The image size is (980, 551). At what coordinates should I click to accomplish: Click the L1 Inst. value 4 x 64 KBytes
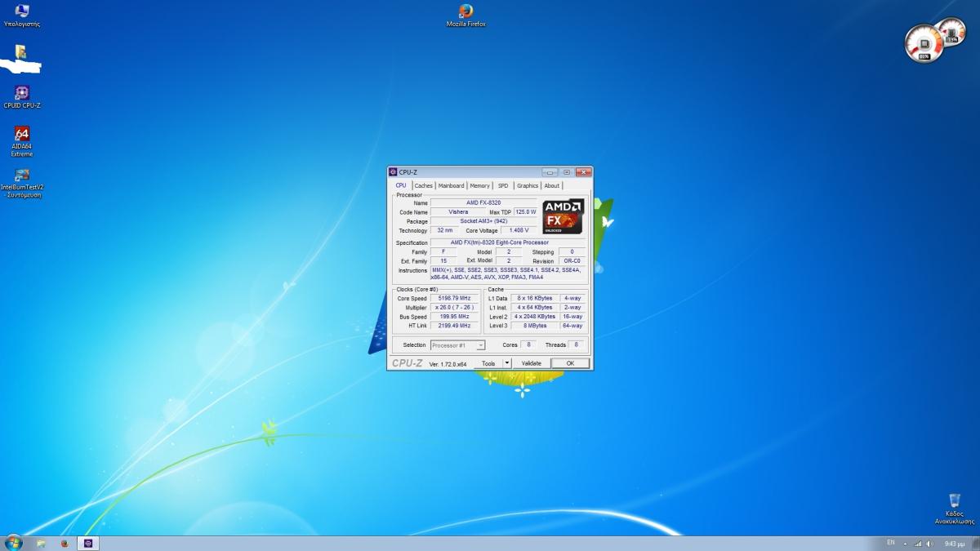click(535, 308)
